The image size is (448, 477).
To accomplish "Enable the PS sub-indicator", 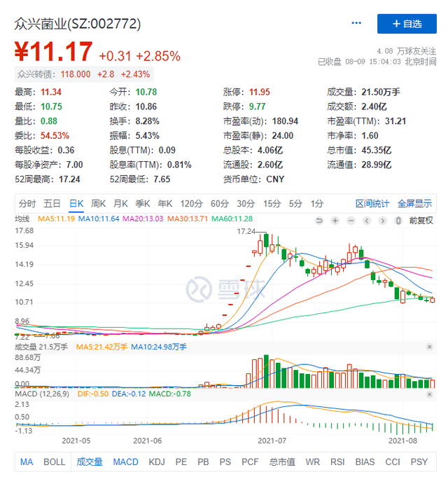I will point(225,462).
